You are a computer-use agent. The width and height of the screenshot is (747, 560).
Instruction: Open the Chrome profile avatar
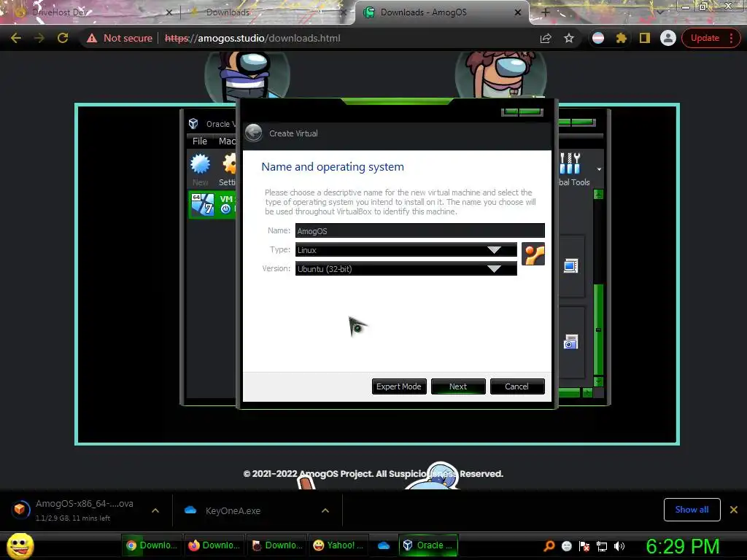[668, 38]
